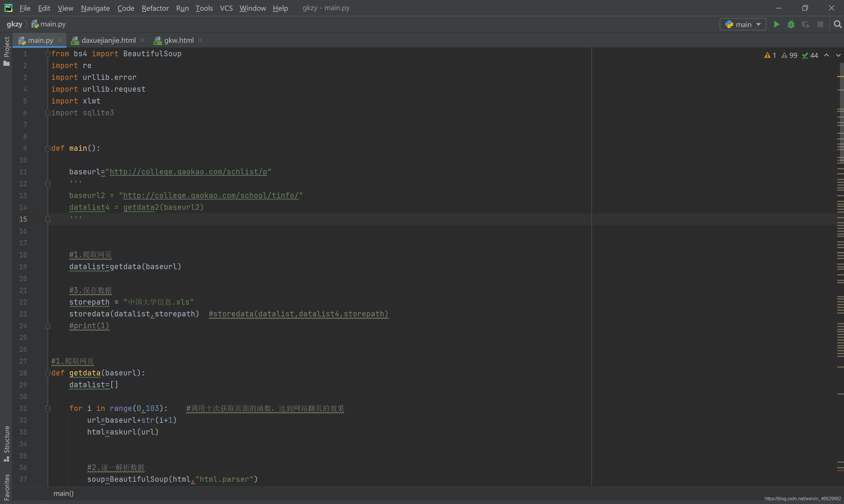Viewport: 844px width, 504px height.
Task: Click the fold end marker on line 24
Action: 48,326
